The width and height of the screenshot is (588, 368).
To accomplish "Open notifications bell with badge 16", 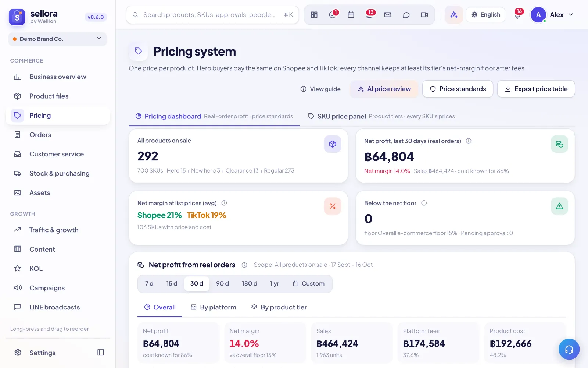I will [517, 15].
